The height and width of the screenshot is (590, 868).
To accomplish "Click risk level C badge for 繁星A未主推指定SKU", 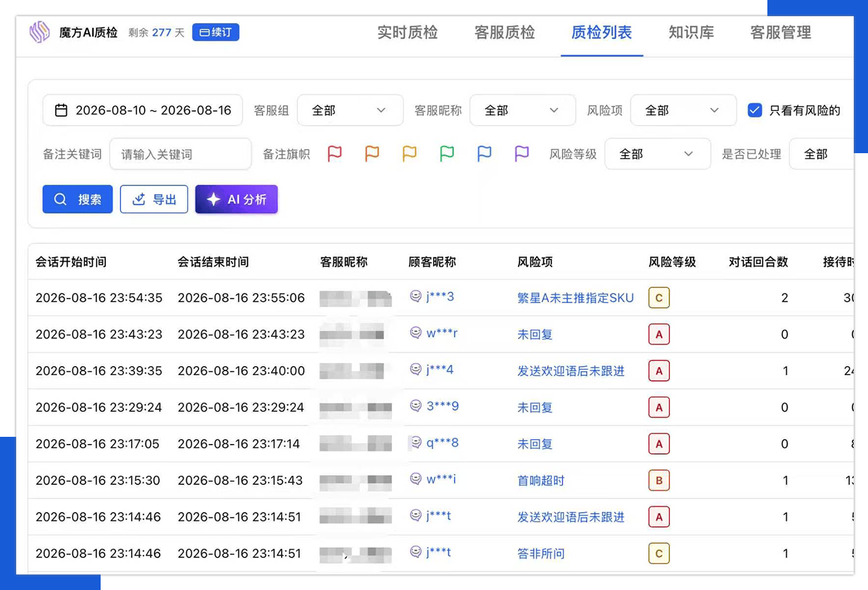I will coord(659,298).
